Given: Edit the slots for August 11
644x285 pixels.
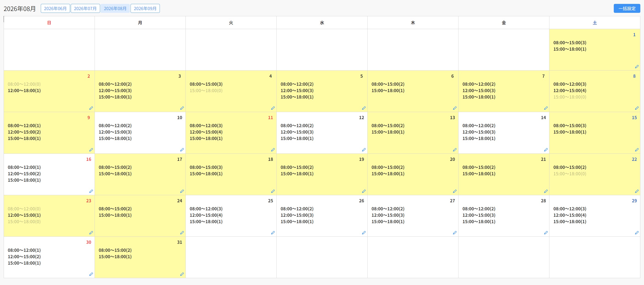Looking at the screenshot, I should tap(273, 150).
